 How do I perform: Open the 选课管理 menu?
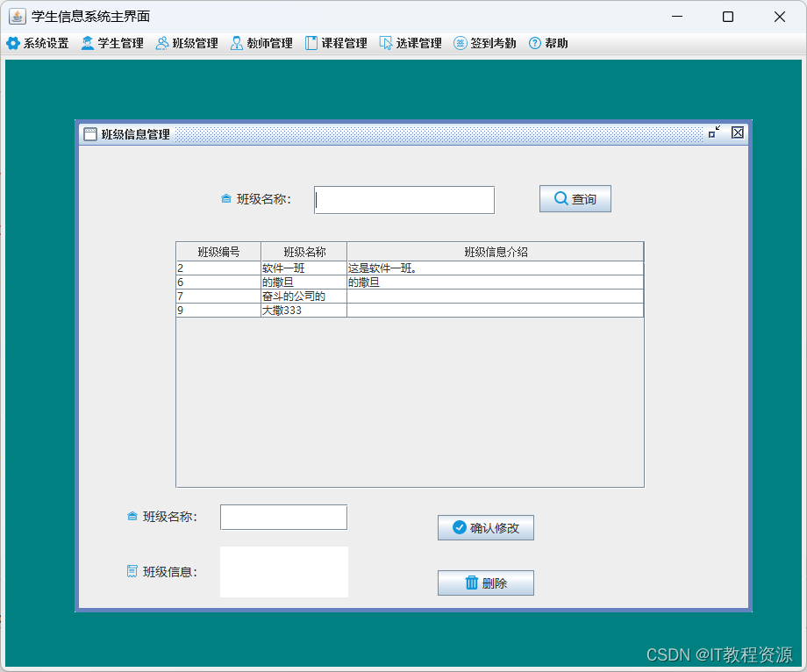click(411, 43)
